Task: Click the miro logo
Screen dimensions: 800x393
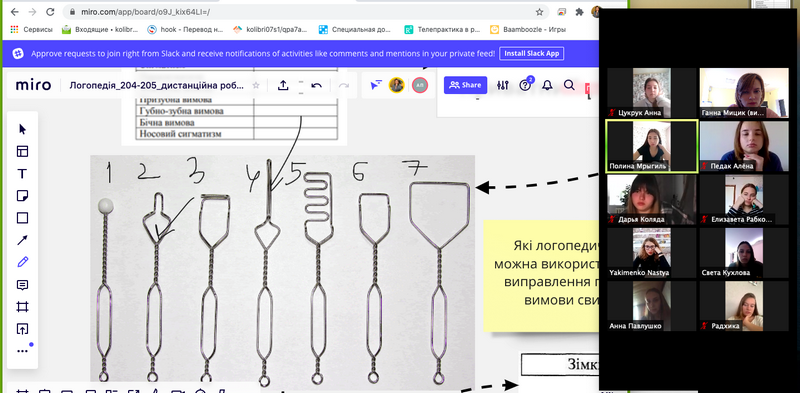Action: coord(33,85)
